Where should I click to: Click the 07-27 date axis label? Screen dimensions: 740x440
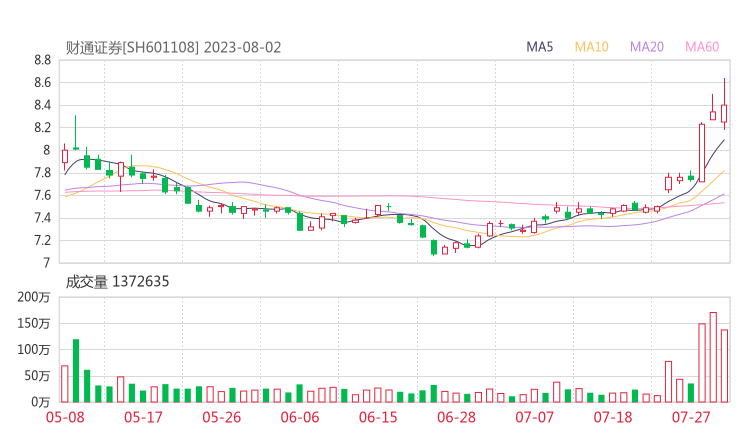691,417
